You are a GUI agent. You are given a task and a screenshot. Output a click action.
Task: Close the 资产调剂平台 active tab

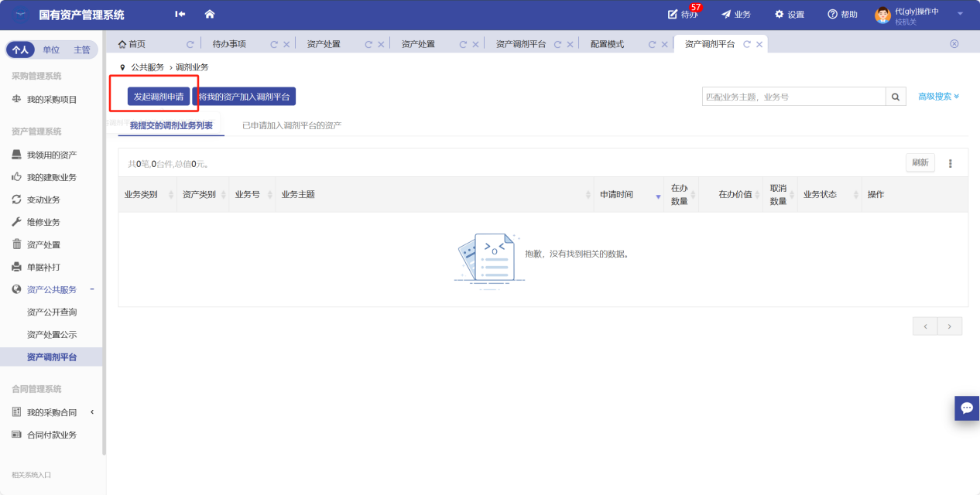(x=760, y=45)
